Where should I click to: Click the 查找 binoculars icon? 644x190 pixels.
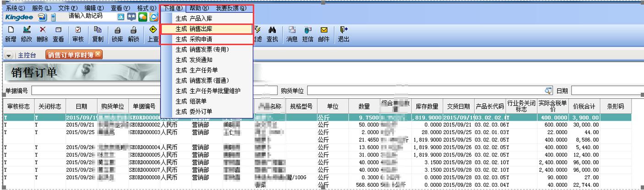click(x=272, y=34)
